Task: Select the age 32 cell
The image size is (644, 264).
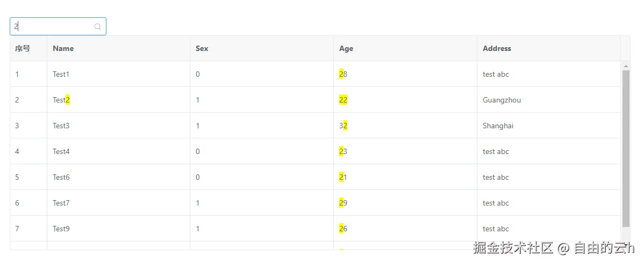Action: [405, 126]
